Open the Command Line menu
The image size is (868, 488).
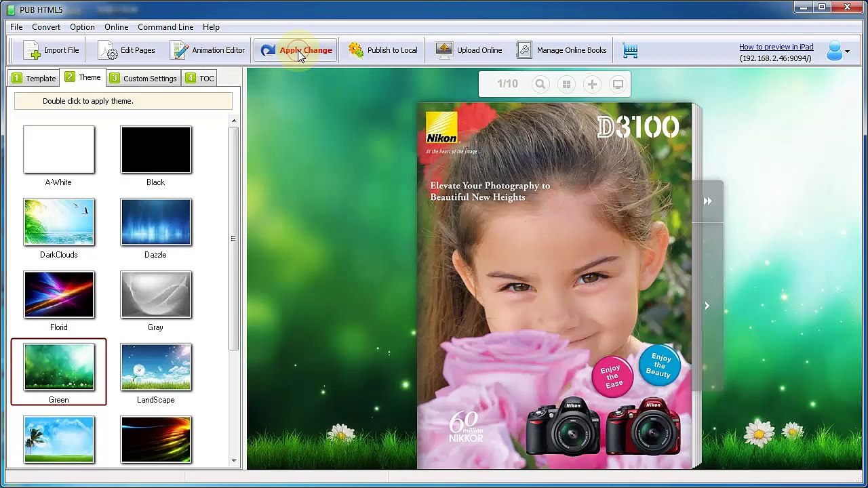(x=165, y=27)
